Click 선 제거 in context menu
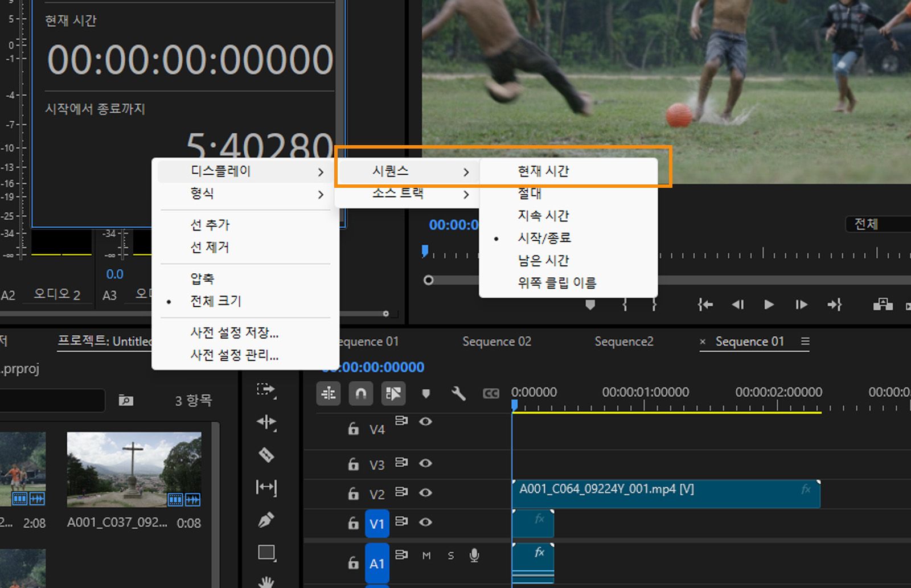Image resolution: width=911 pixels, height=588 pixels. point(245,248)
